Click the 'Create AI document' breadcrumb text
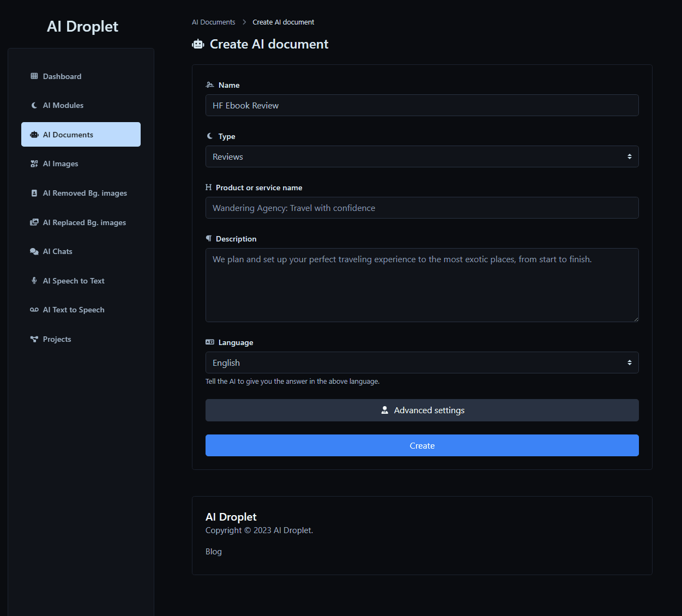This screenshot has height=616, width=682. click(x=283, y=22)
